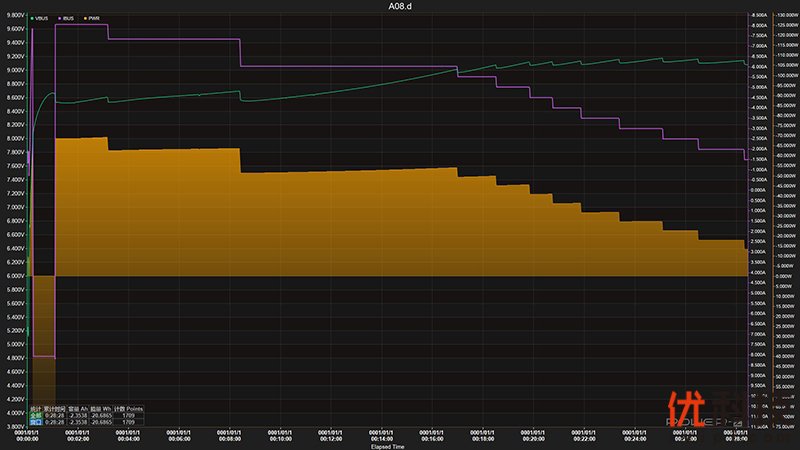The height and width of the screenshot is (450, 800).
Task: Toggle the IBUS series in the legend
Action: pos(69,18)
